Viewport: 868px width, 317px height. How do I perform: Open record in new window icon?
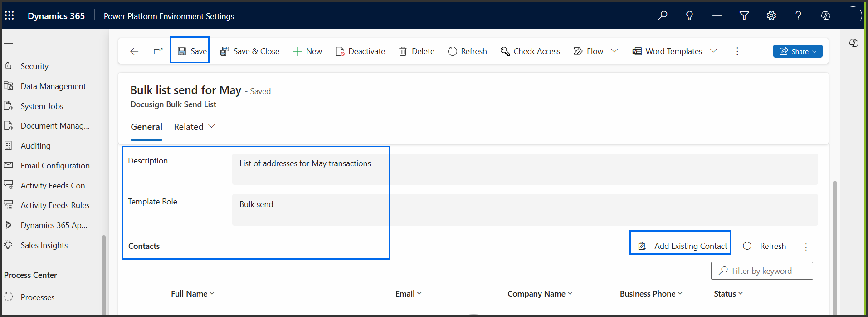(x=158, y=51)
